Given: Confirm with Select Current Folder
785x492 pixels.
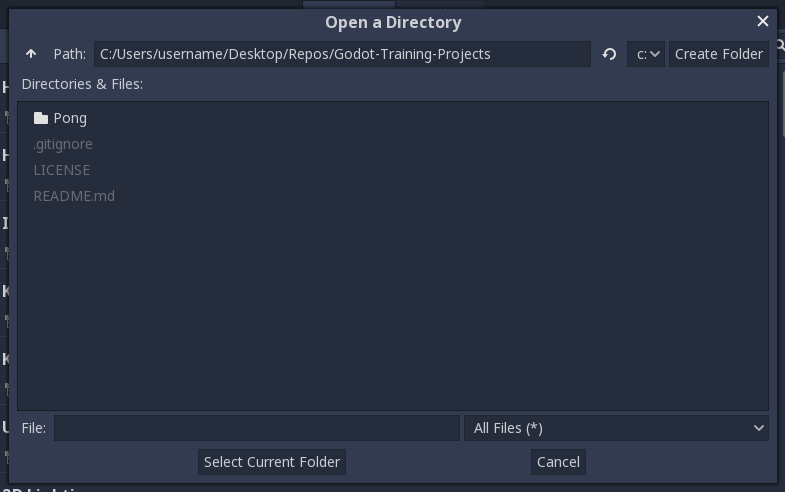Looking at the screenshot, I should point(272,462).
